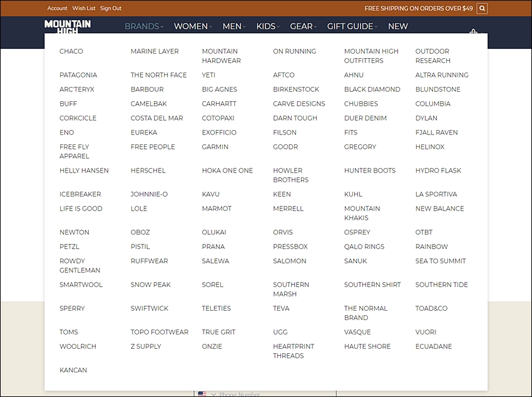Select the Birkenstock brand
Image resolution: width=532 pixels, height=397 pixels.
296,89
